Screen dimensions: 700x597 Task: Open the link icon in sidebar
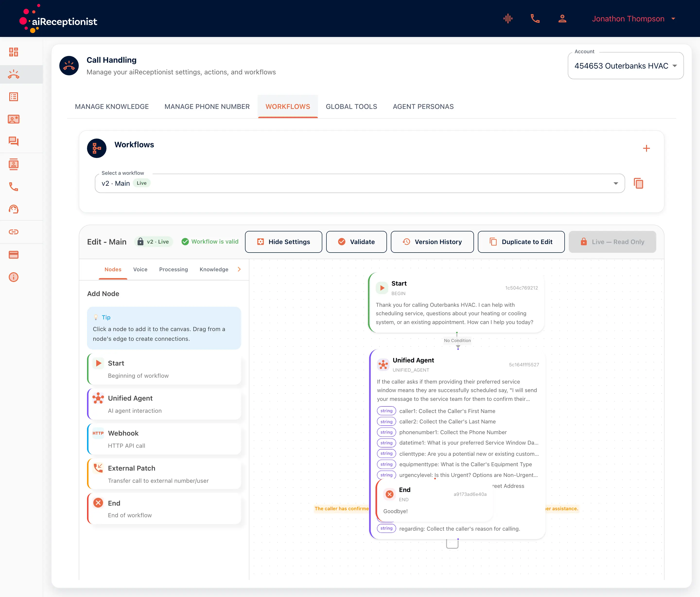(x=14, y=232)
